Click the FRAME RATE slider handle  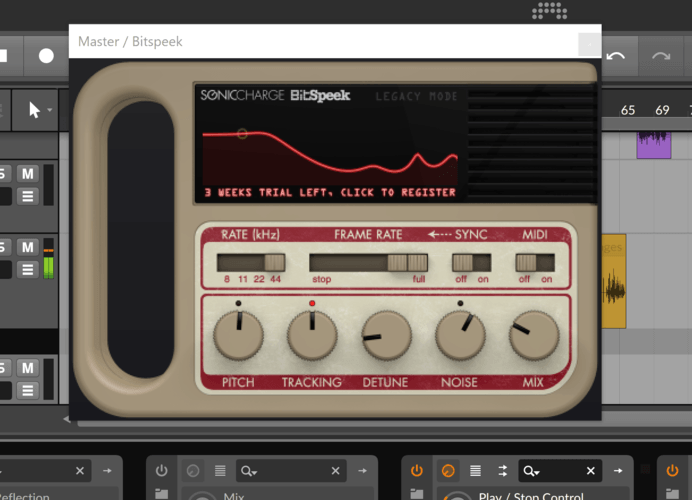tap(407, 263)
